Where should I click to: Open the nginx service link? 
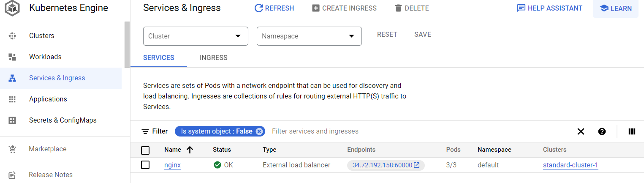(172, 165)
